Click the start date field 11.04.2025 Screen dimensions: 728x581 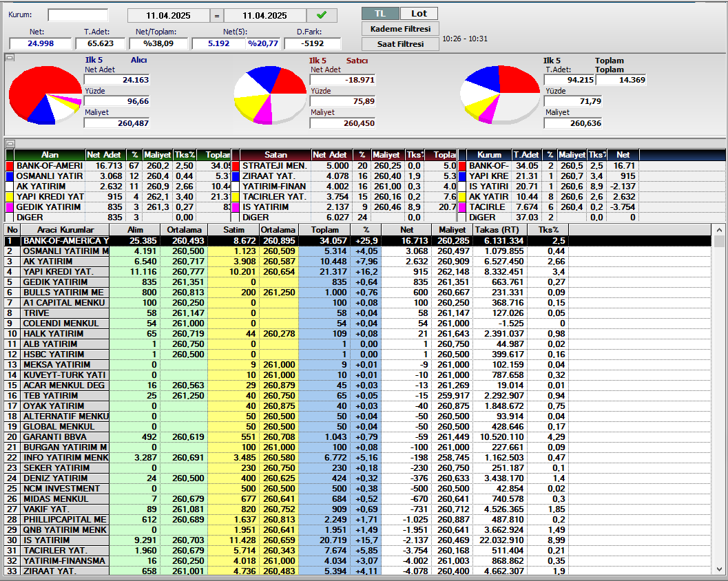[168, 16]
